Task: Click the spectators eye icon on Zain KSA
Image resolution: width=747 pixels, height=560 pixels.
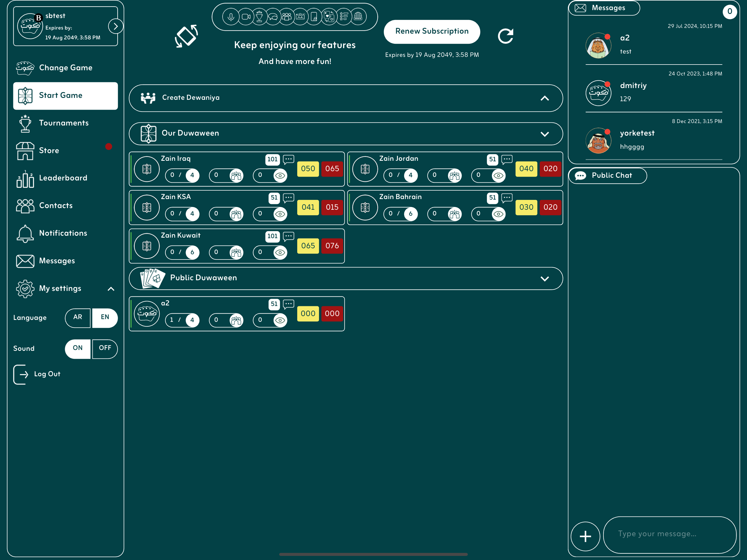Action: pos(280,214)
